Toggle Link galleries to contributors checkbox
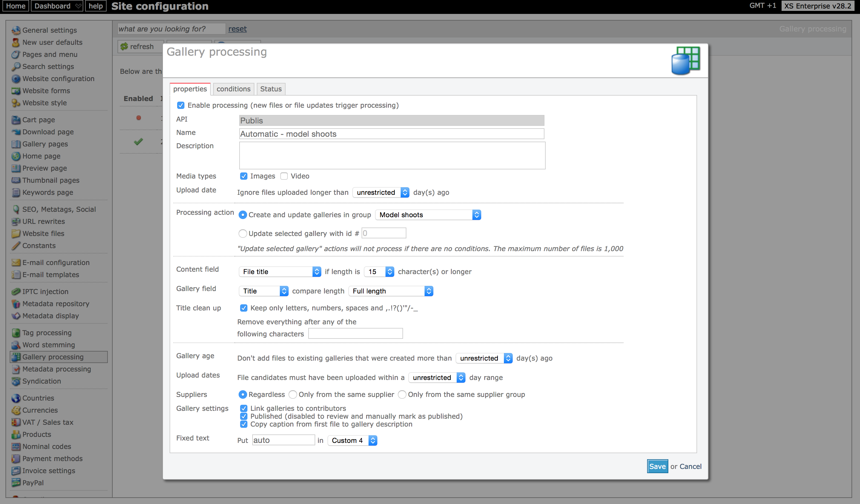Viewport: 860px width, 504px height. coord(244,408)
